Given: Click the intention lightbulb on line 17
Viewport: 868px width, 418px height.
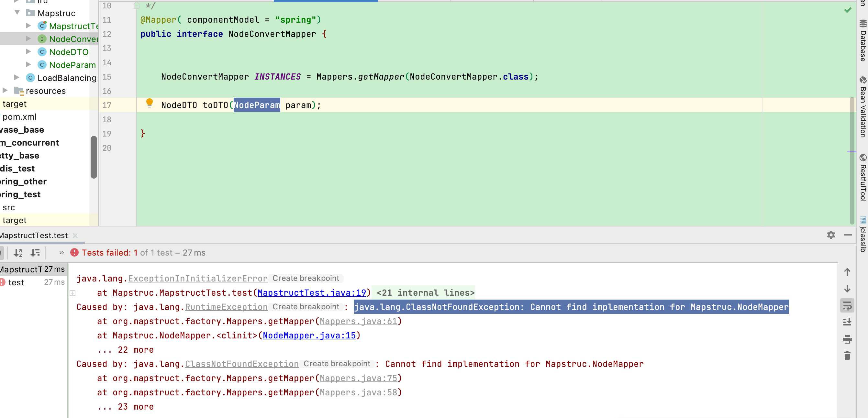Looking at the screenshot, I should (149, 103).
